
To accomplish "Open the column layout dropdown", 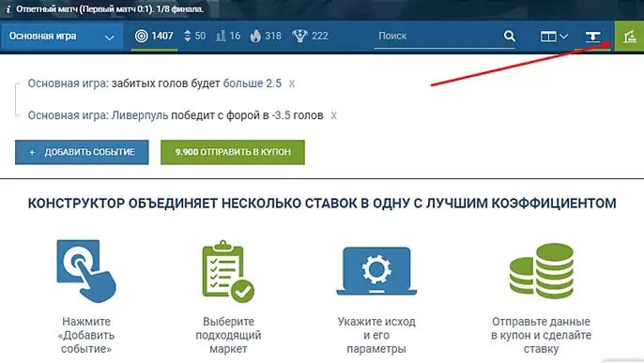I will point(554,37).
